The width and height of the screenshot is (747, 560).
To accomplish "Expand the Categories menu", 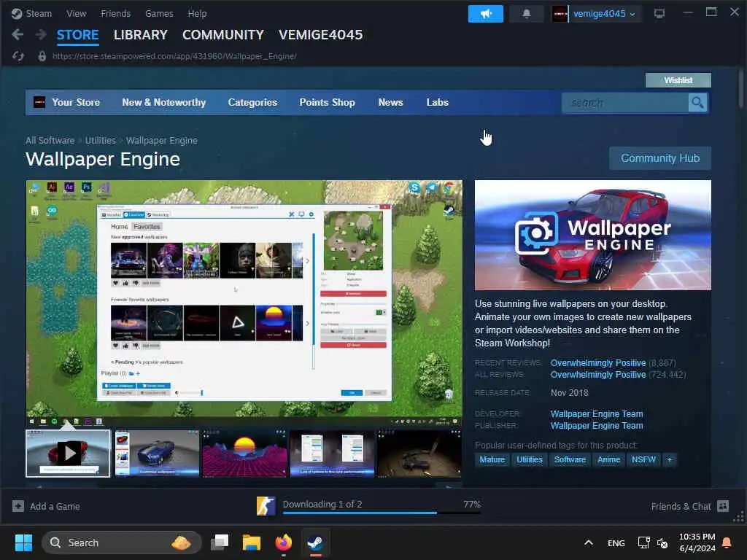I will click(x=252, y=102).
